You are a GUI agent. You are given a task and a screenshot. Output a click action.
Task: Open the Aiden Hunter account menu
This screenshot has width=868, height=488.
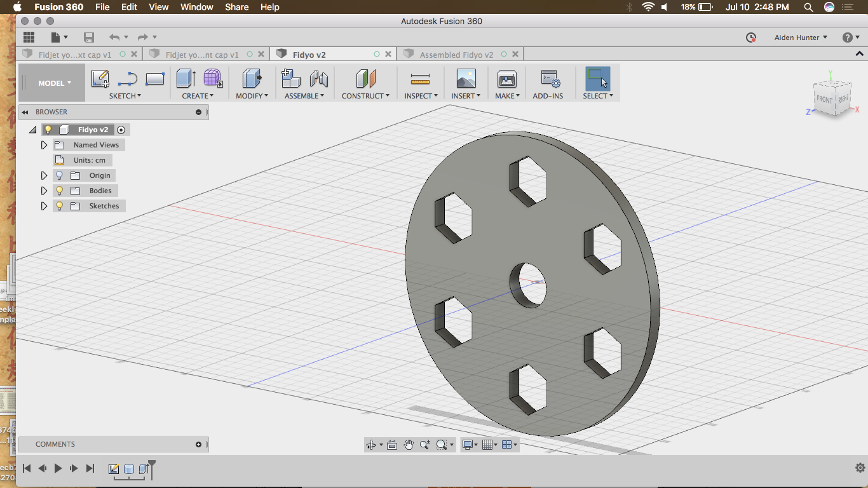[801, 37]
